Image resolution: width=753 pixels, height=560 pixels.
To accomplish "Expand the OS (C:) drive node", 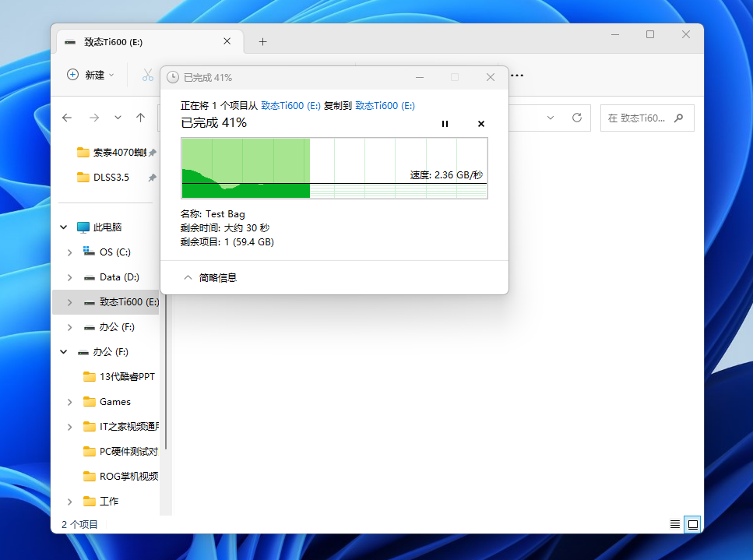I will 70,252.
